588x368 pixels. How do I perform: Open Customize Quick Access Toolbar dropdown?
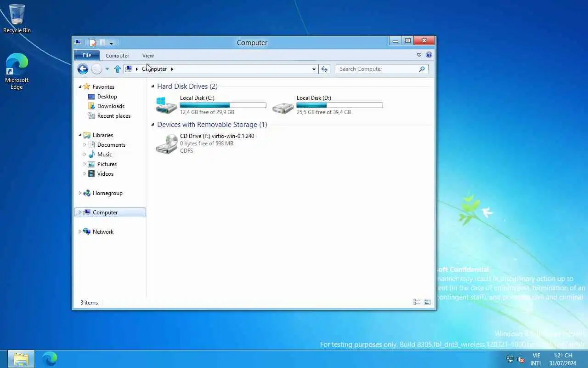click(111, 43)
